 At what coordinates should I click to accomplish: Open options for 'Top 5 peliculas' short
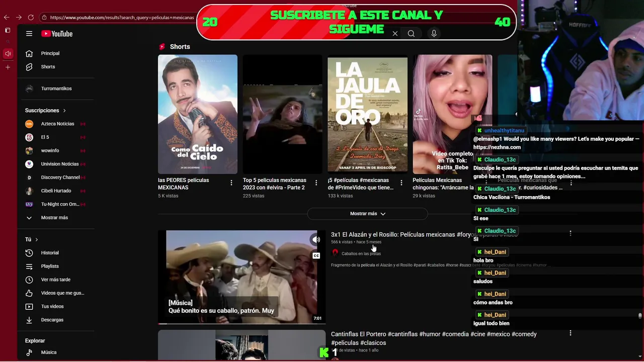click(x=316, y=183)
